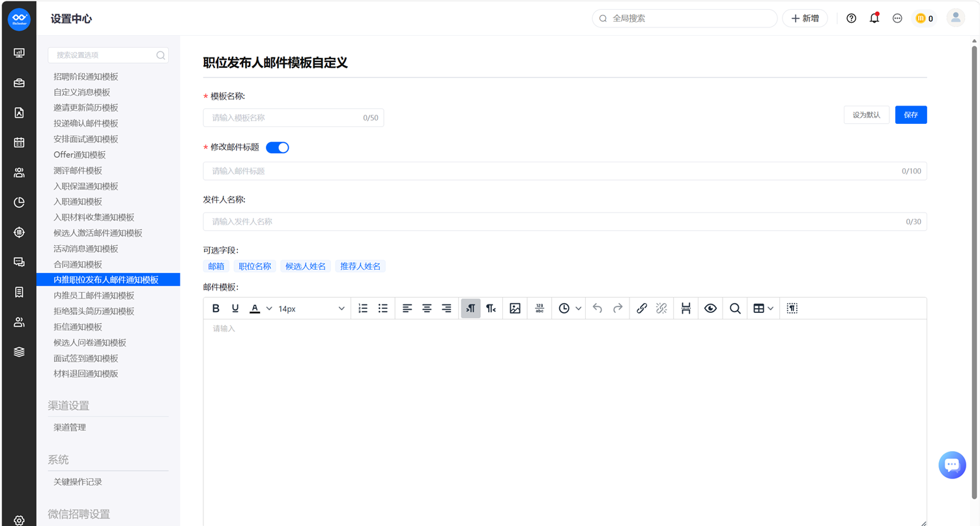
Task: Toggle bold formatting in email editor
Action: coord(216,308)
